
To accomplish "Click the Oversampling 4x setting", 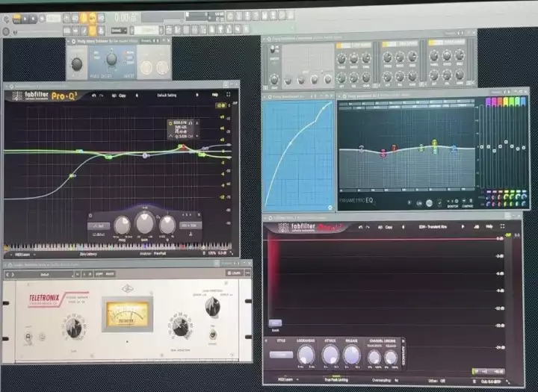I will click(x=385, y=380).
